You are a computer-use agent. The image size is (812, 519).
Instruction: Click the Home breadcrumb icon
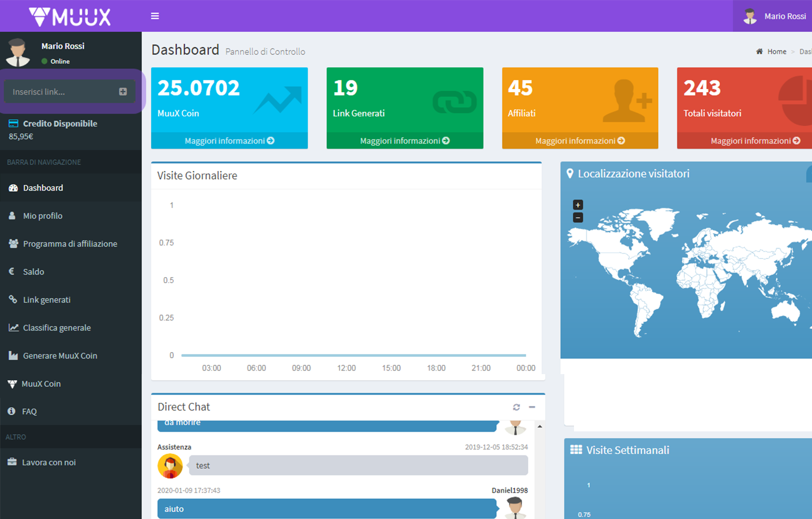pos(759,51)
